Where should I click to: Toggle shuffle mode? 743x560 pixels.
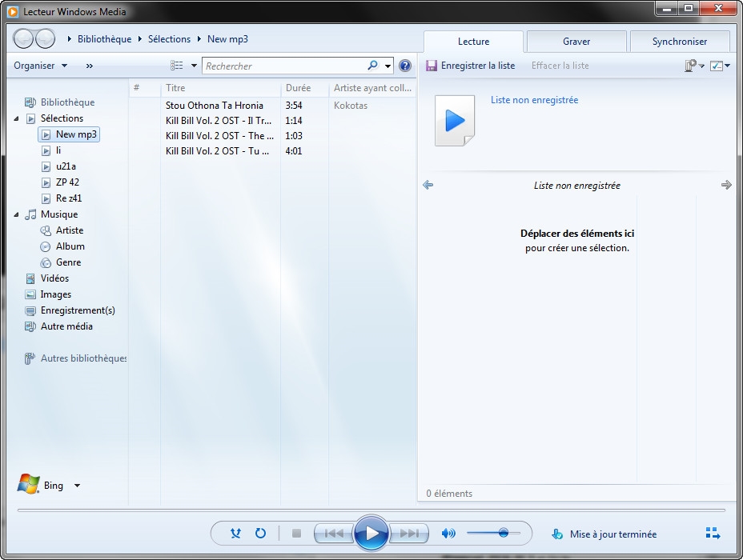tap(235, 534)
